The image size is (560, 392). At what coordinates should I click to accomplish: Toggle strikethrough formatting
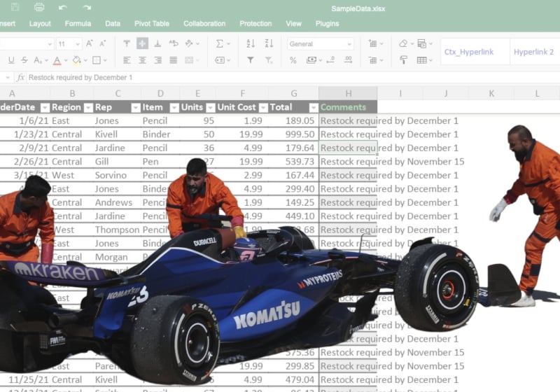click(24, 60)
